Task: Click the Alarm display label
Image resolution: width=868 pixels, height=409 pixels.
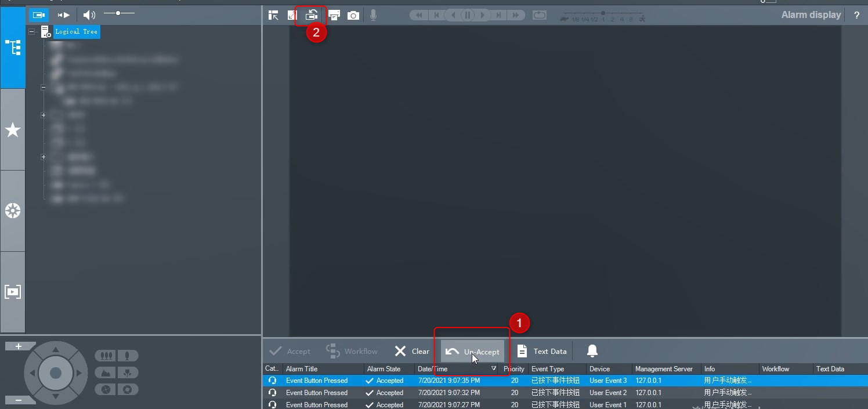Action: (x=811, y=15)
